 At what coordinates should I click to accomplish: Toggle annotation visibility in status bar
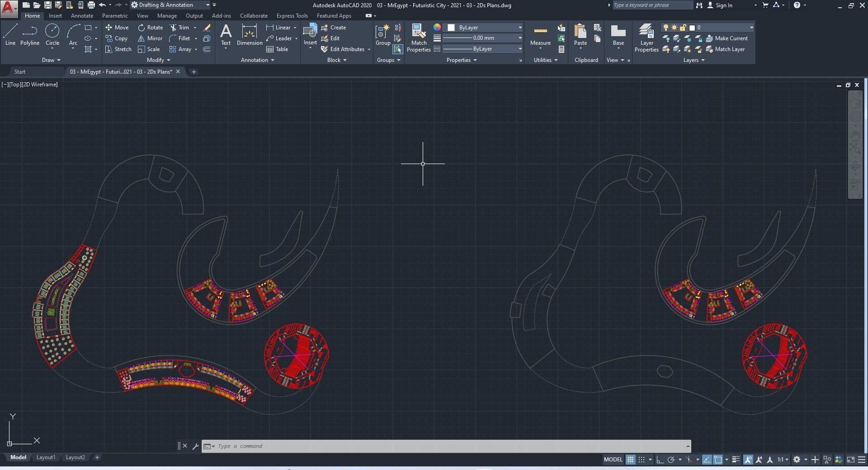(748, 460)
